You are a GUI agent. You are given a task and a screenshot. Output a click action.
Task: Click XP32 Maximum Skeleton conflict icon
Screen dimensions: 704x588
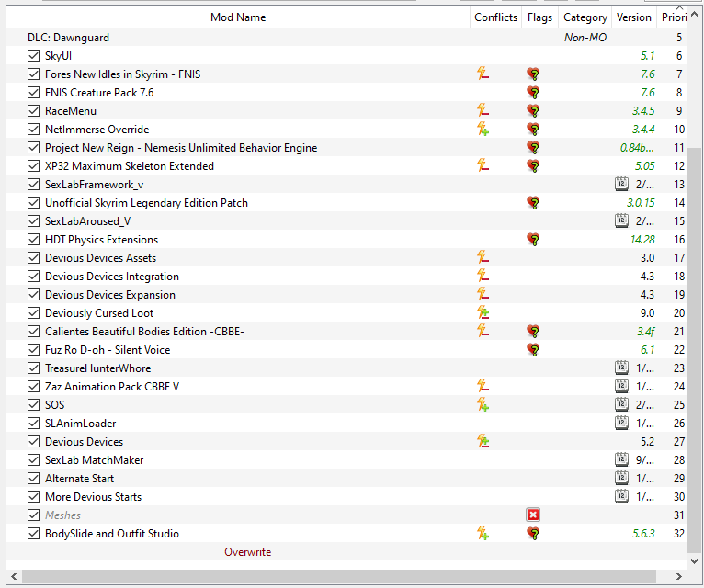[x=483, y=165]
